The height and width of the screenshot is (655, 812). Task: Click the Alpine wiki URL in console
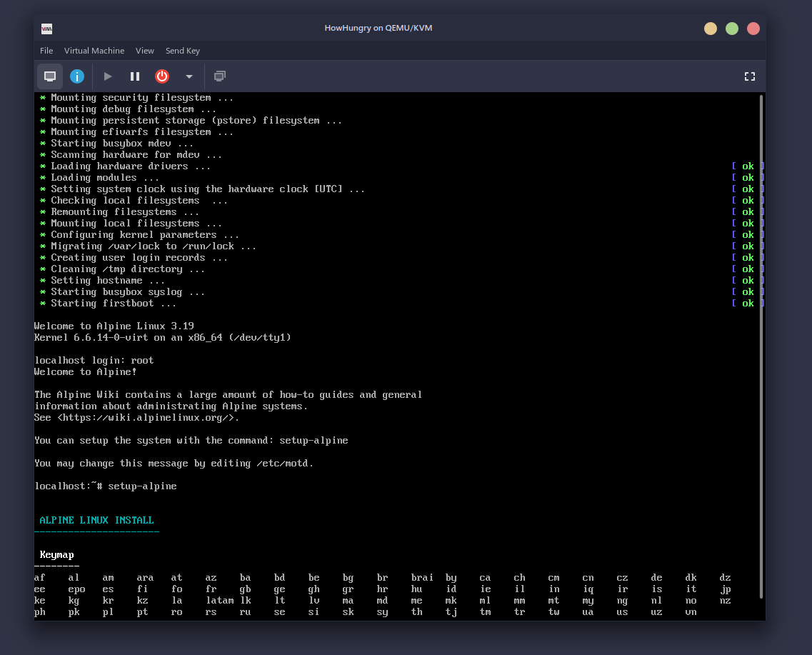(147, 418)
